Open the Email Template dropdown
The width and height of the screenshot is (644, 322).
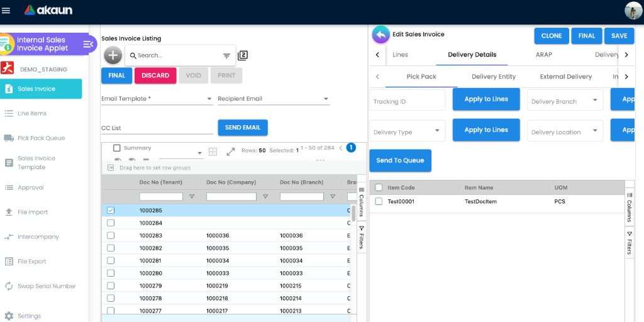click(157, 99)
